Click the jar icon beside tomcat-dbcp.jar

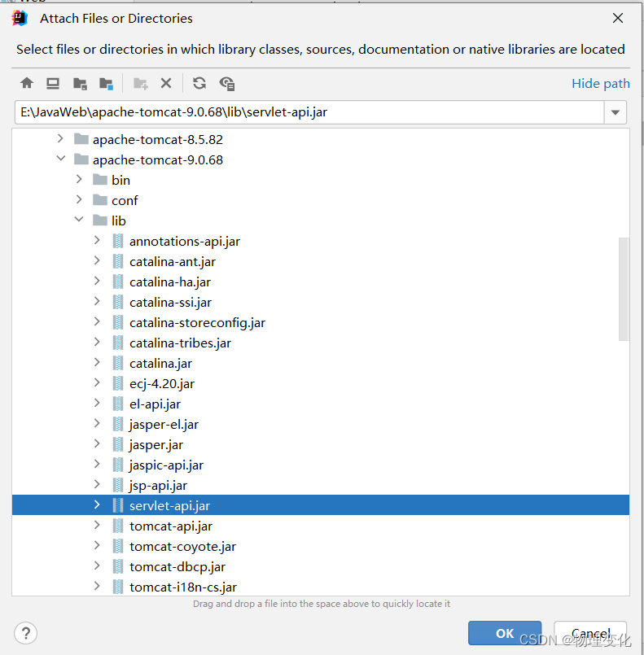tap(118, 566)
